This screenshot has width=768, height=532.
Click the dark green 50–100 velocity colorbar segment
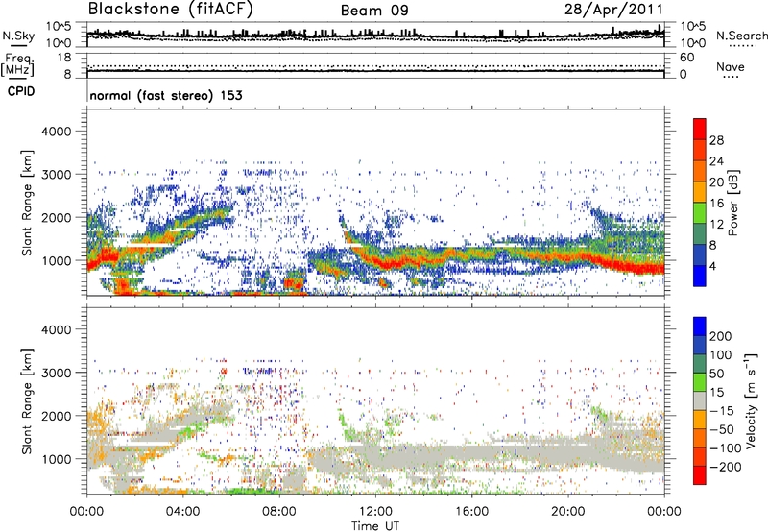tap(700, 364)
